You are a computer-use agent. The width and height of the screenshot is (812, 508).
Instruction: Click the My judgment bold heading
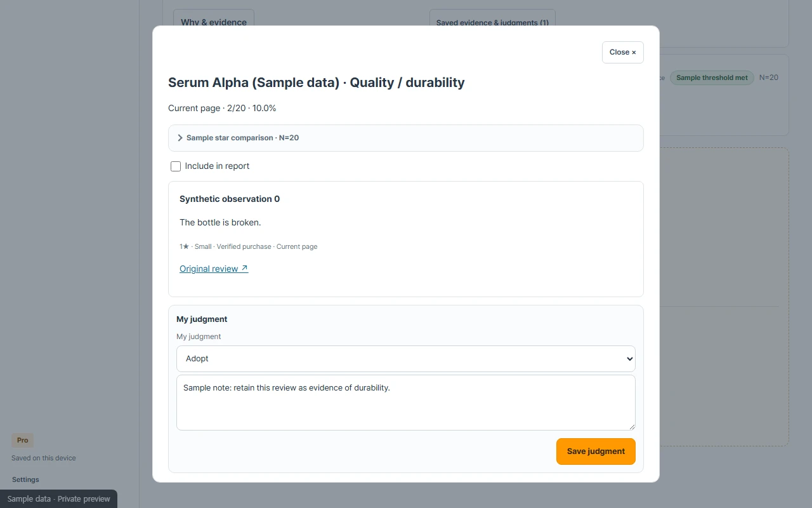coord(202,319)
